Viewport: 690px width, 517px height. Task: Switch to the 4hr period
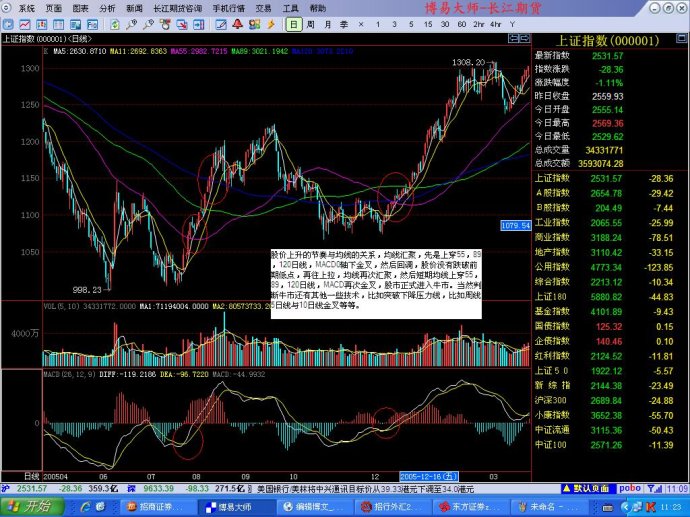496,25
